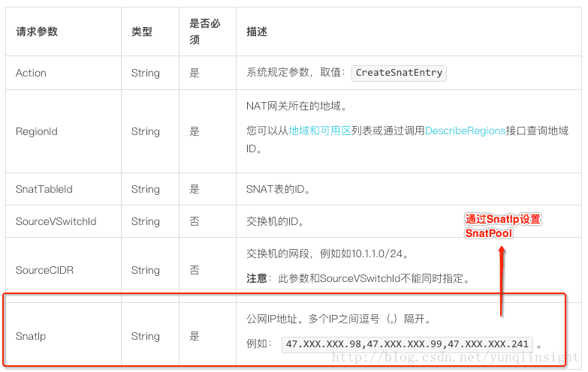Select the CreateSnatEntry code value
The width and height of the screenshot is (588, 372).
click(x=399, y=73)
